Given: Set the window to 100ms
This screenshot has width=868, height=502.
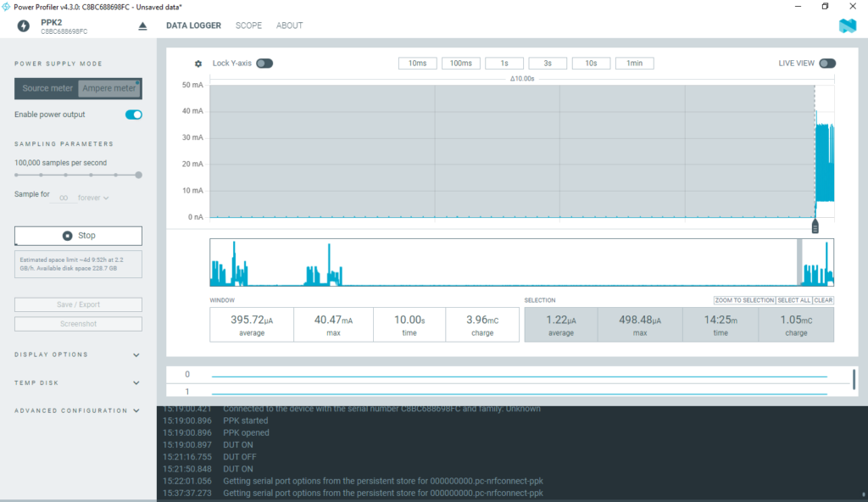Looking at the screenshot, I should [461, 64].
